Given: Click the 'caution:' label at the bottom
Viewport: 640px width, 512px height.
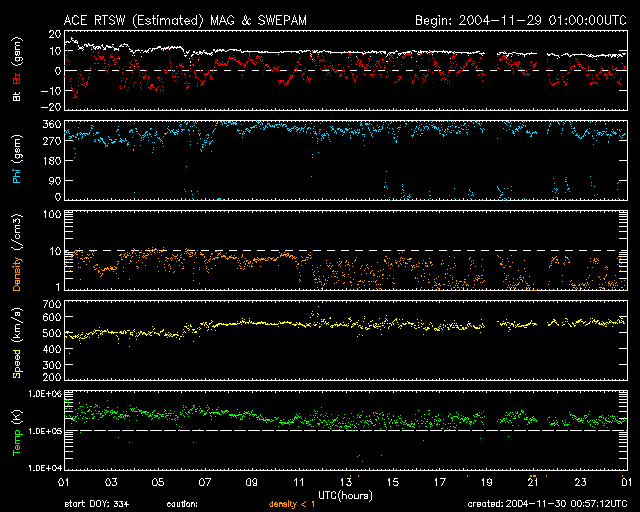Looking at the screenshot, I should [182, 503].
